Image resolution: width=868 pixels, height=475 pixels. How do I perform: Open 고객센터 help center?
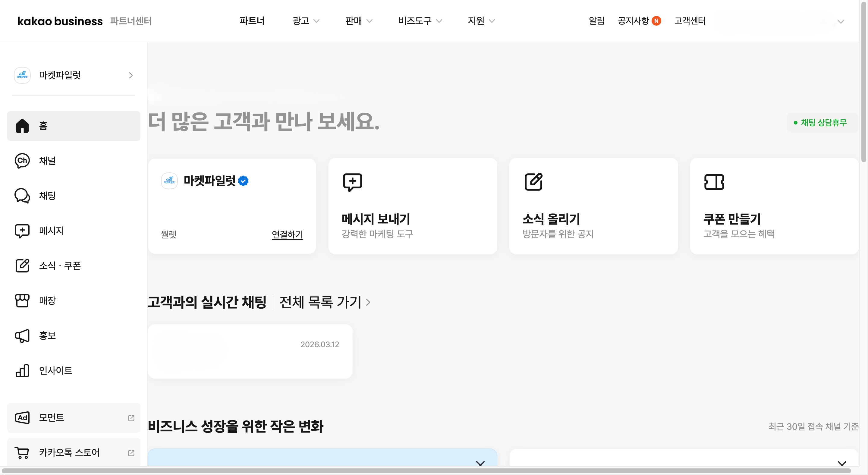690,21
